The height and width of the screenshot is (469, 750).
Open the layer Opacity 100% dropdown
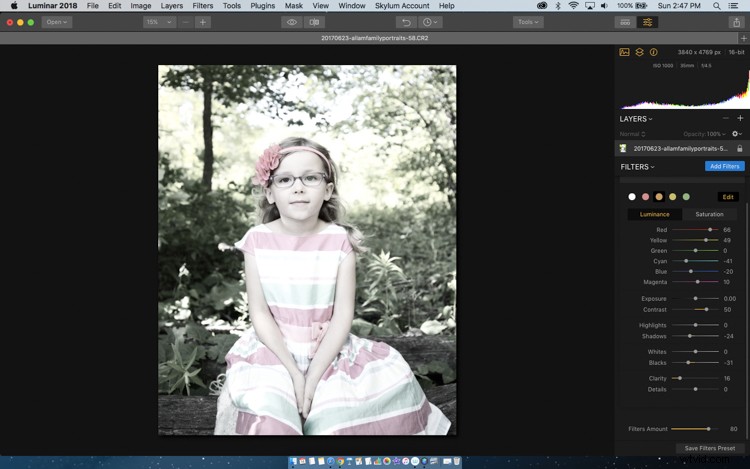click(x=704, y=134)
